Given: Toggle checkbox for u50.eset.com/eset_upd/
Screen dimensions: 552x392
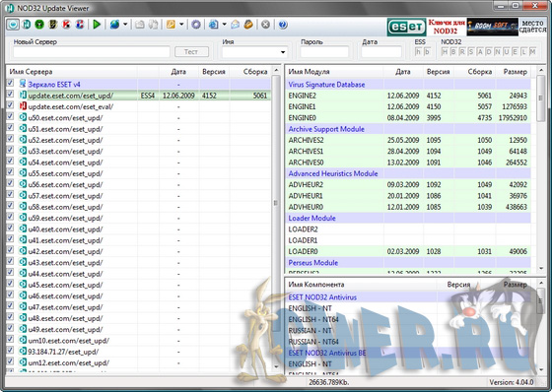Looking at the screenshot, I should pos(10,116).
